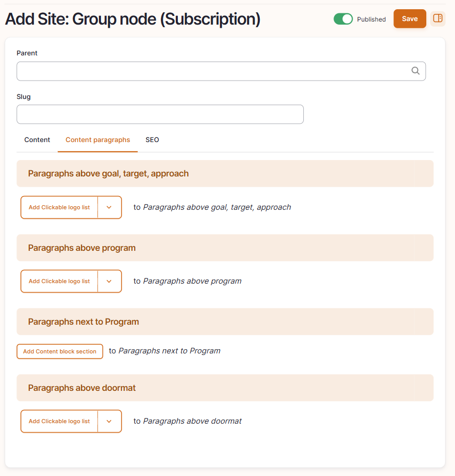455x476 pixels.
Task: Click into the Slug text field
Action: 160,114
